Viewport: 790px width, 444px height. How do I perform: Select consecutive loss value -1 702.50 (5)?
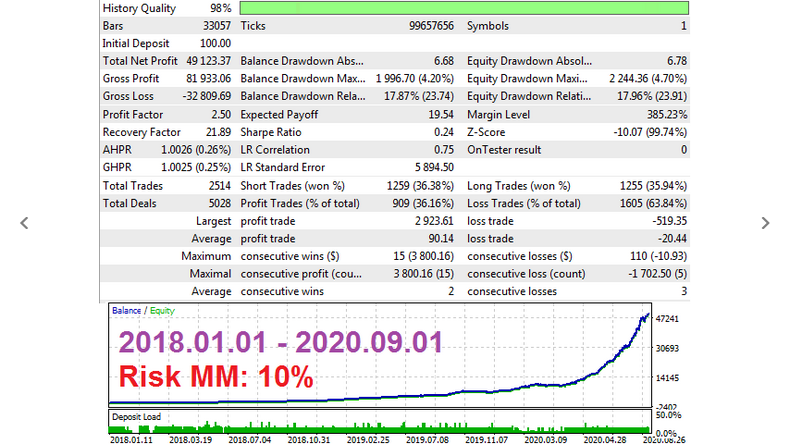pos(657,274)
